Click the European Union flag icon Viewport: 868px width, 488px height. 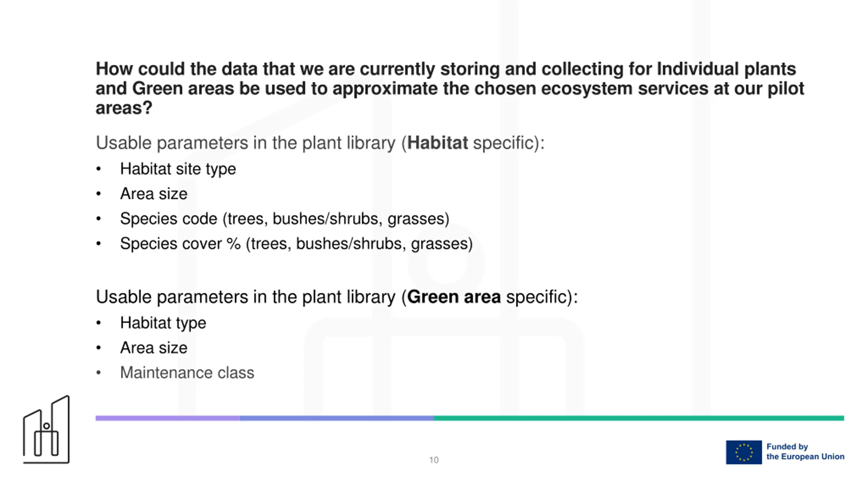coord(744,452)
